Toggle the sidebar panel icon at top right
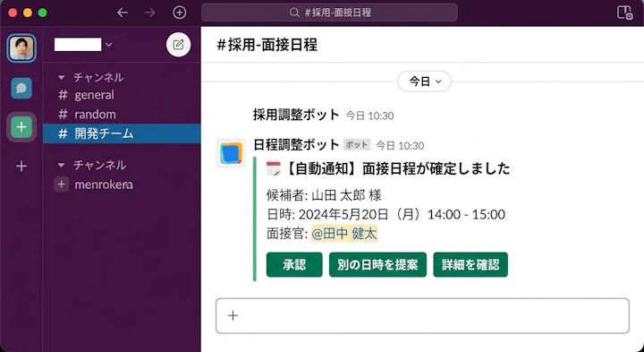The width and height of the screenshot is (644, 352). [624, 13]
